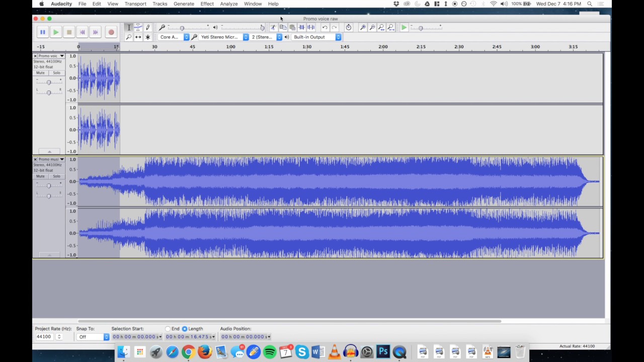The height and width of the screenshot is (362, 644).
Task: Click the Pause transport button
Action: [42, 32]
